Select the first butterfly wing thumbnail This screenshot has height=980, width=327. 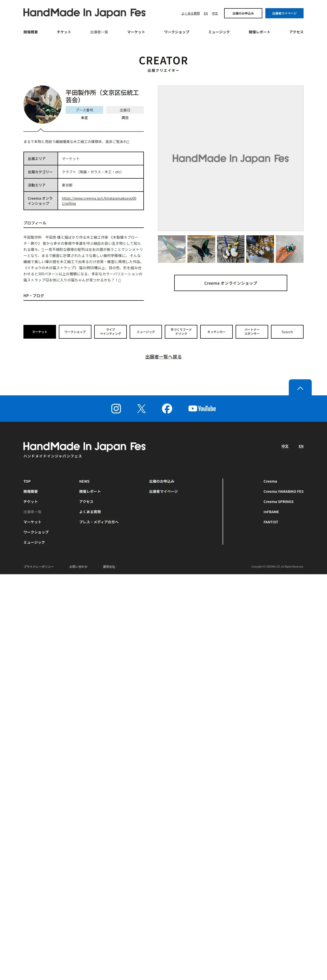[x=172, y=249]
